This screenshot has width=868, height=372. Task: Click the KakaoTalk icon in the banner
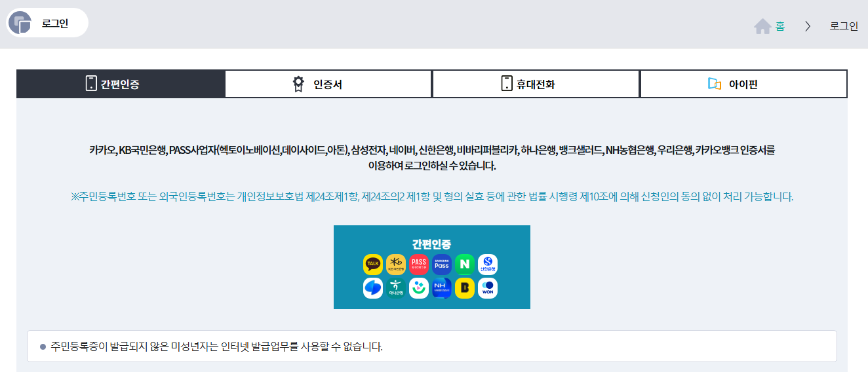coord(372,264)
